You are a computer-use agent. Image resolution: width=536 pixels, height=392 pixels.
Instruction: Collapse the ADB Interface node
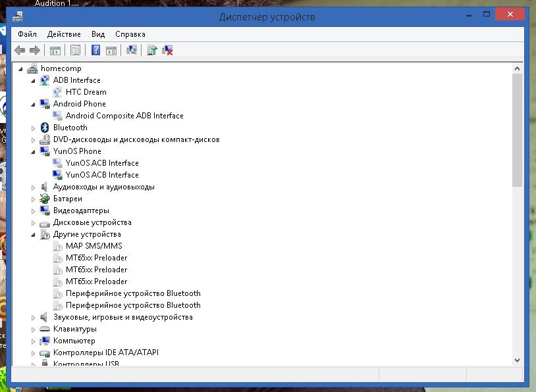point(33,80)
